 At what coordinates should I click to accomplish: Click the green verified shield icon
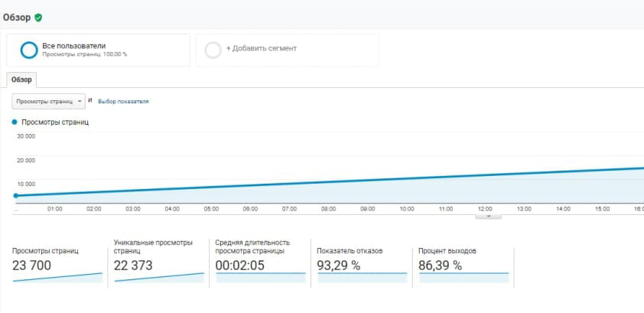[x=38, y=18]
